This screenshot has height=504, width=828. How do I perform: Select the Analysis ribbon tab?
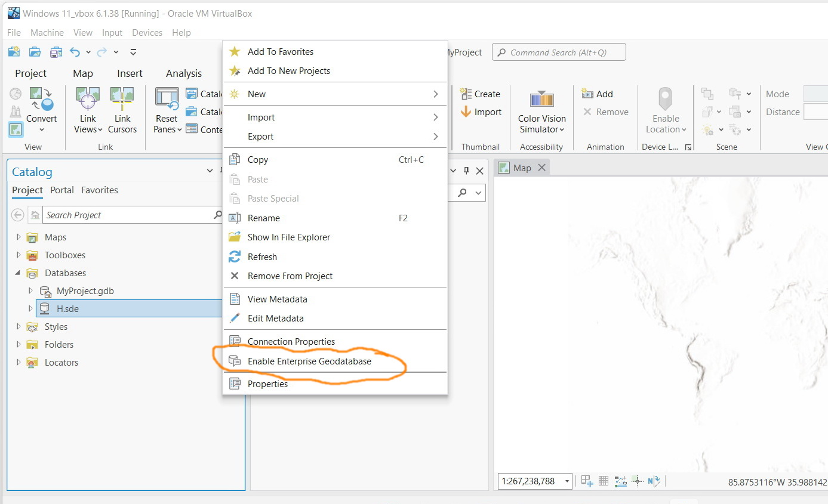184,73
